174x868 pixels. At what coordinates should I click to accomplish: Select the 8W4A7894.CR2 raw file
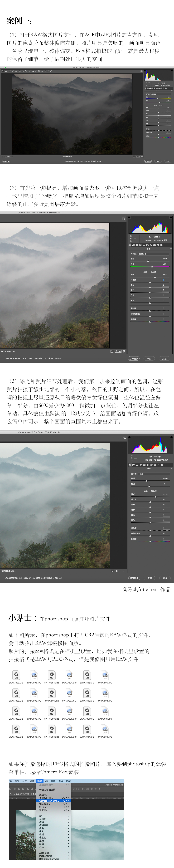pyautogui.click(x=52, y=675)
